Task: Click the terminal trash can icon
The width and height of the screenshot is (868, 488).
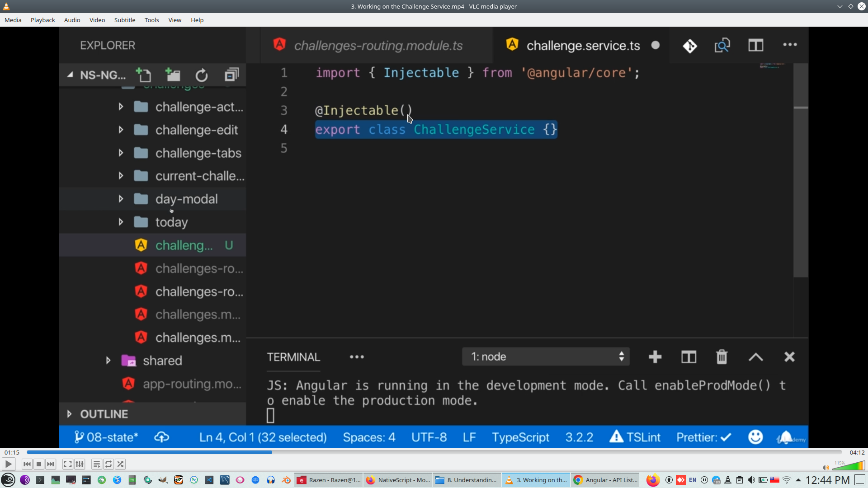Action: (722, 357)
